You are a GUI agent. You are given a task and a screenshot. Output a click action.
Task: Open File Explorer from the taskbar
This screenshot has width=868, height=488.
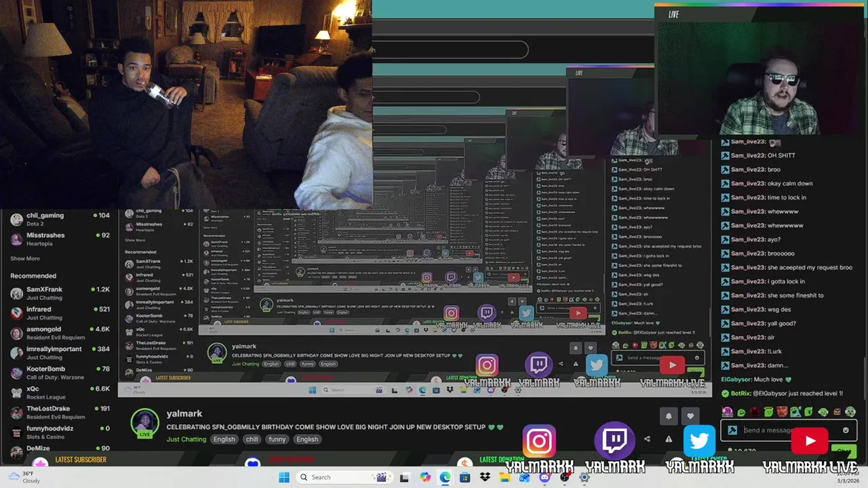tap(505, 477)
